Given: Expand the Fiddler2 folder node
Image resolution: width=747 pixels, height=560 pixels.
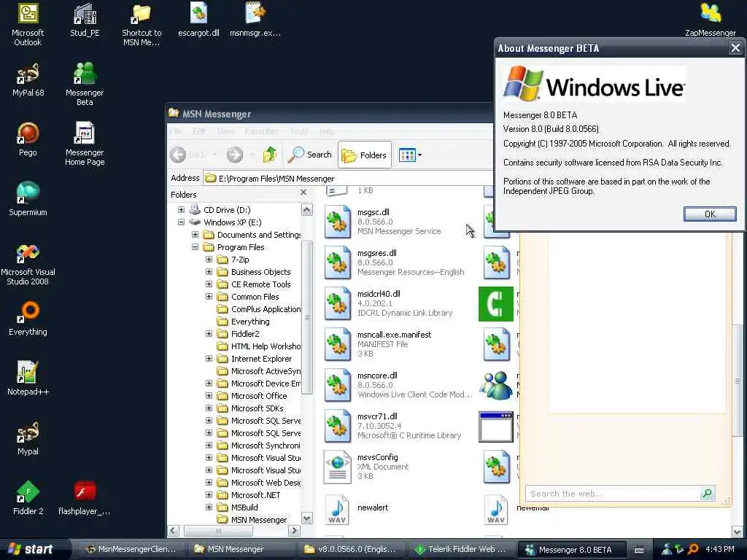Looking at the screenshot, I should 209,333.
